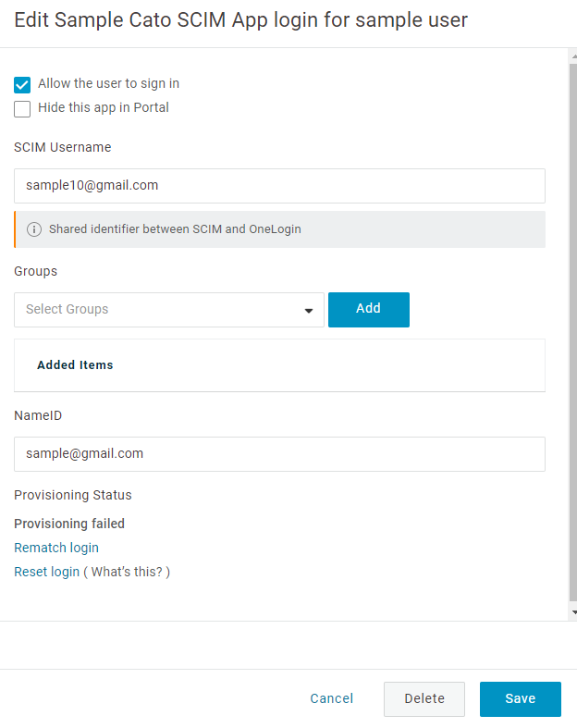The image size is (577, 728).
Task: Uncheck Allow the user to sign in
Action: (22, 85)
